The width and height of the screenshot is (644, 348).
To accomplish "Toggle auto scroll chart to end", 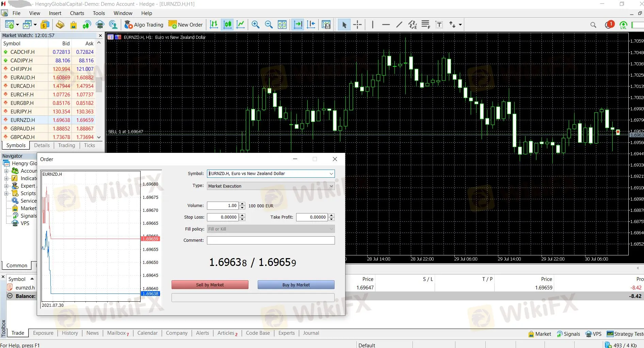I will point(298,25).
